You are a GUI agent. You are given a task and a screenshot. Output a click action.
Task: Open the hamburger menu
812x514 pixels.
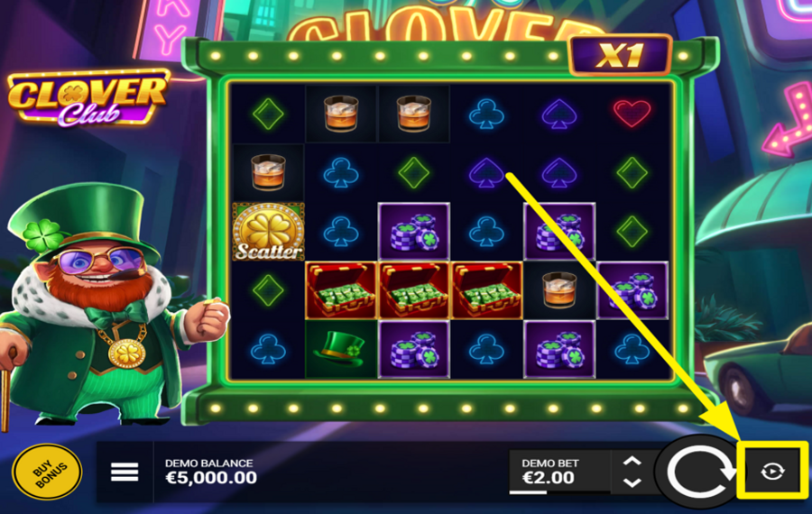125,472
